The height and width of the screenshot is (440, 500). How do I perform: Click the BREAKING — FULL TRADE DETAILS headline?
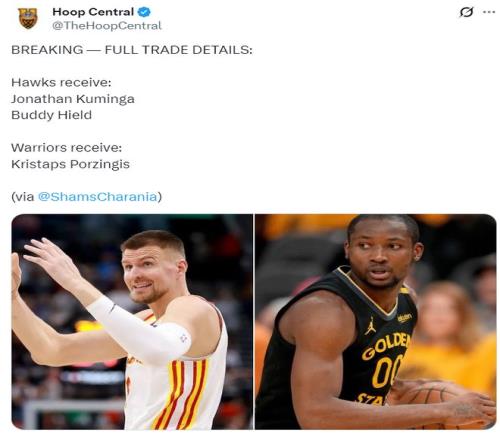pos(132,50)
